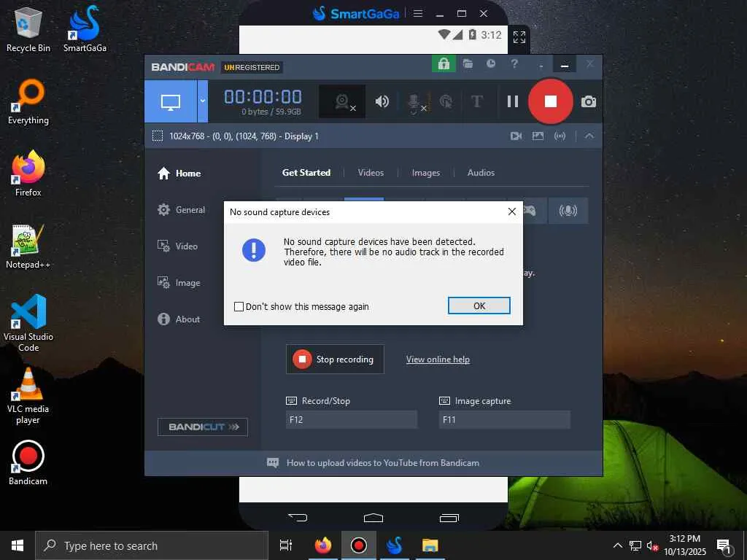The width and height of the screenshot is (747, 560).
Task: Click SmartGaGa Android back button
Action: (298, 517)
